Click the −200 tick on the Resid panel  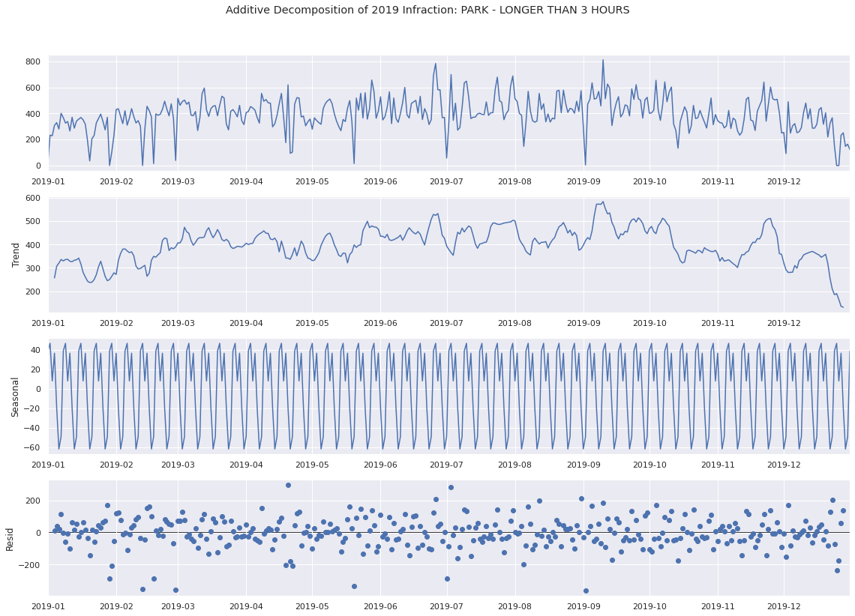point(29,565)
